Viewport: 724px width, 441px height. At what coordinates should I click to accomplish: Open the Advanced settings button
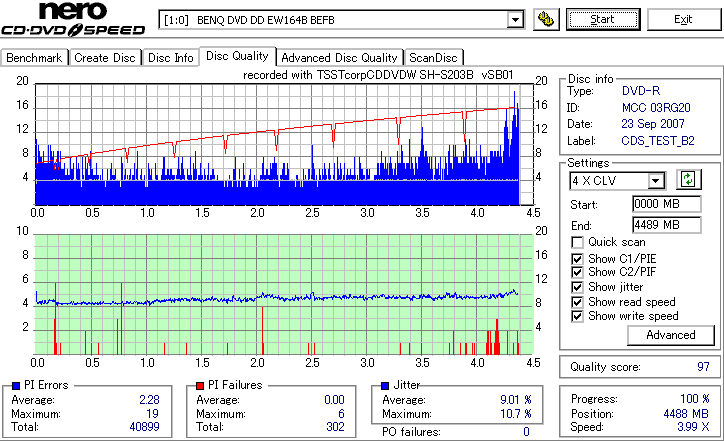[x=670, y=335]
